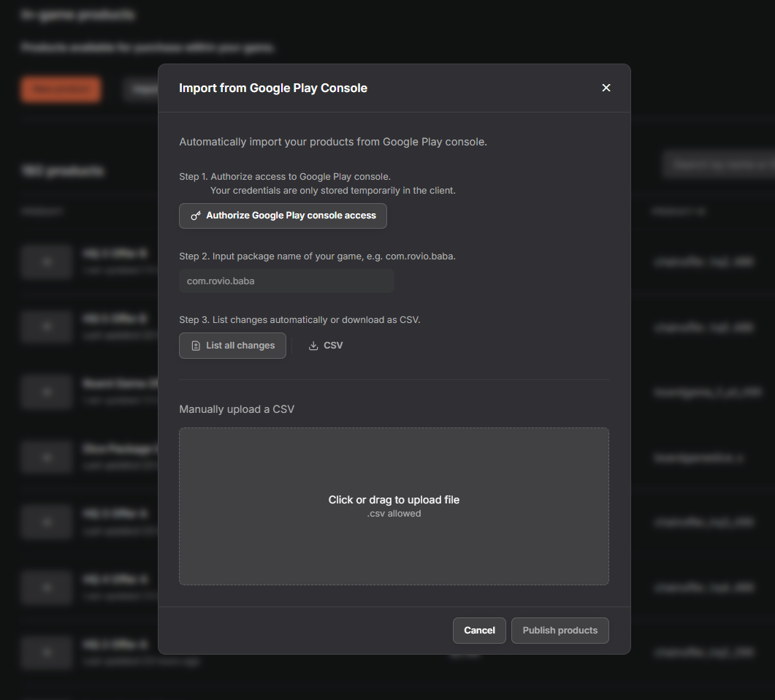Viewport: 775px width, 700px height.
Task: Download changes as CSV
Action: [x=325, y=346]
